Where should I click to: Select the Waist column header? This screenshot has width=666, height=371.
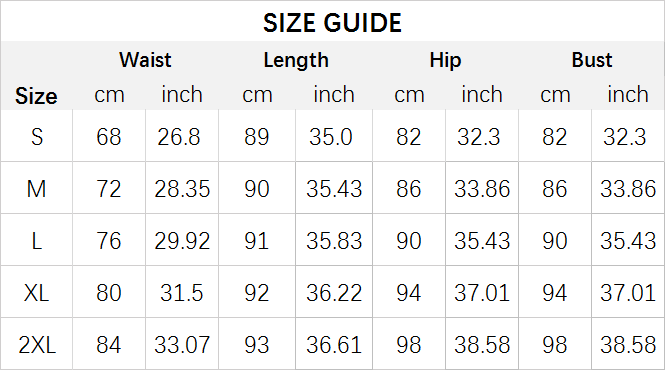145,60
